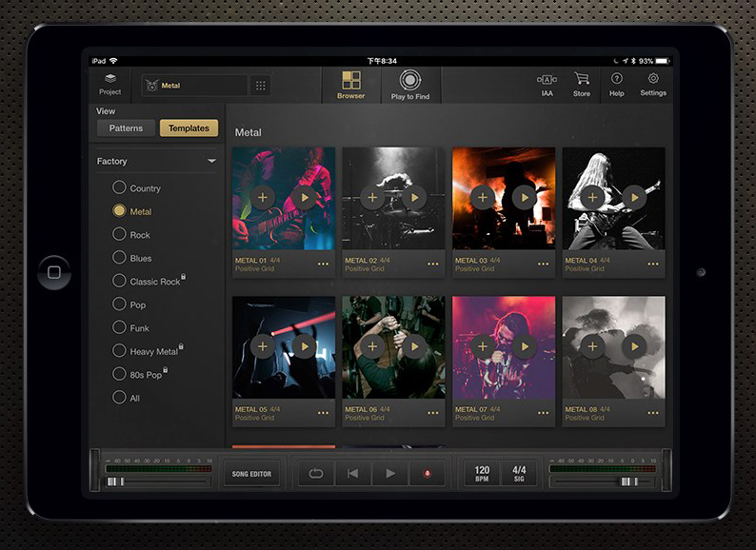The width and height of the screenshot is (756, 550).
Task: Preview the METAL 07 template
Action: (525, 346)
